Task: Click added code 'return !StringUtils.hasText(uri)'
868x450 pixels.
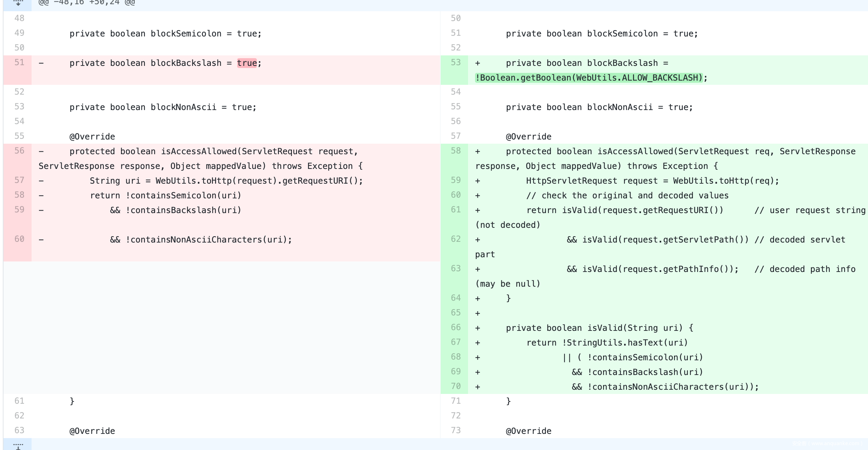Action: click(x=607, y=343)
